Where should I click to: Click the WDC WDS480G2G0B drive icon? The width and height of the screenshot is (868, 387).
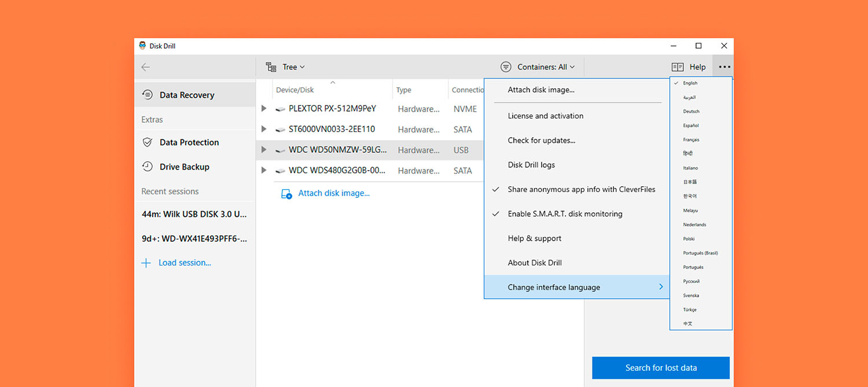point(281,171)
